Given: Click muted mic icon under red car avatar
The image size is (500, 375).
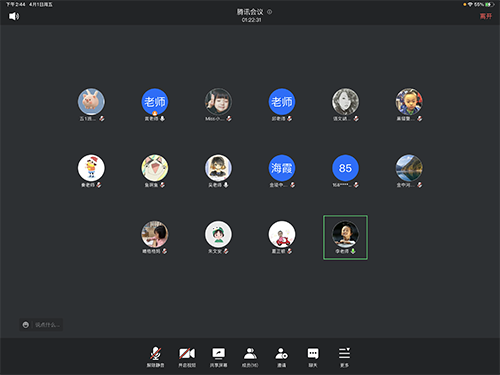Looking at the screenshot, I should click(290, 251).
